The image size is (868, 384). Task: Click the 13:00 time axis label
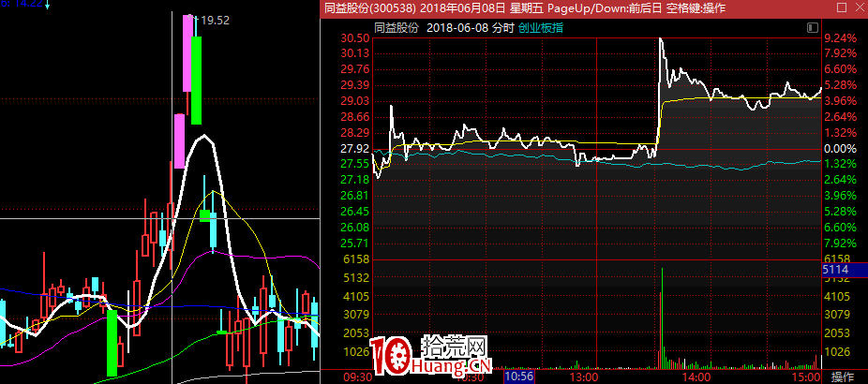[585, 377]
